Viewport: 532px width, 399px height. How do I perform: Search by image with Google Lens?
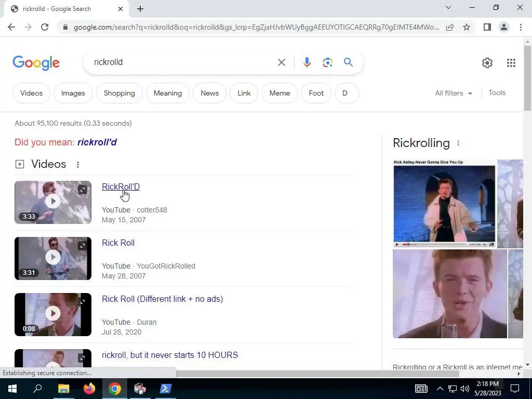(x=327, y=62)
